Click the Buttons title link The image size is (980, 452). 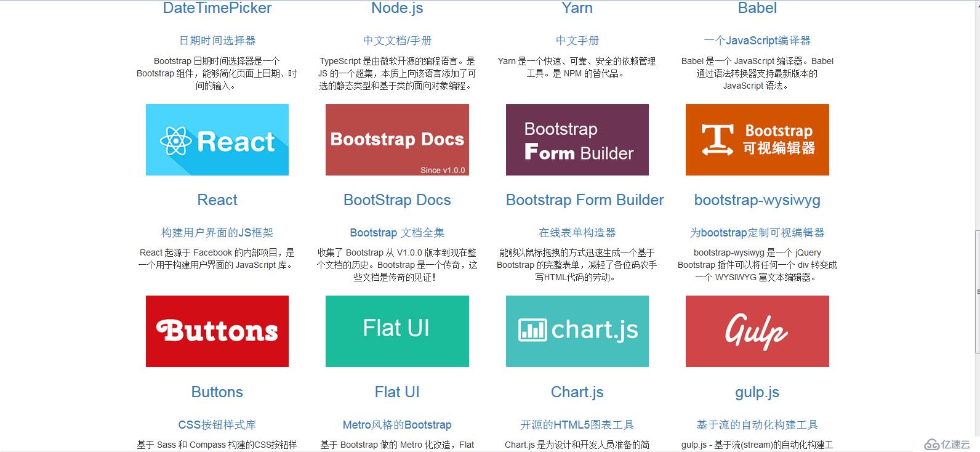tap(217, 392)
